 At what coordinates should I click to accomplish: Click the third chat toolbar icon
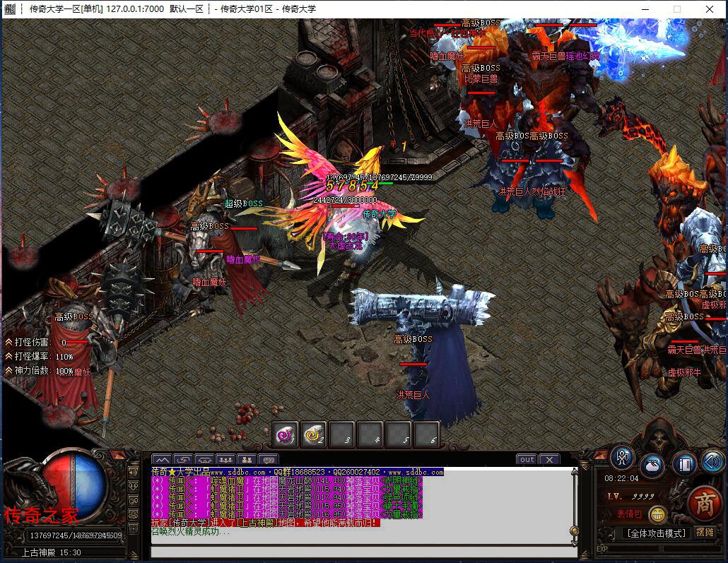tap(204, 459)
